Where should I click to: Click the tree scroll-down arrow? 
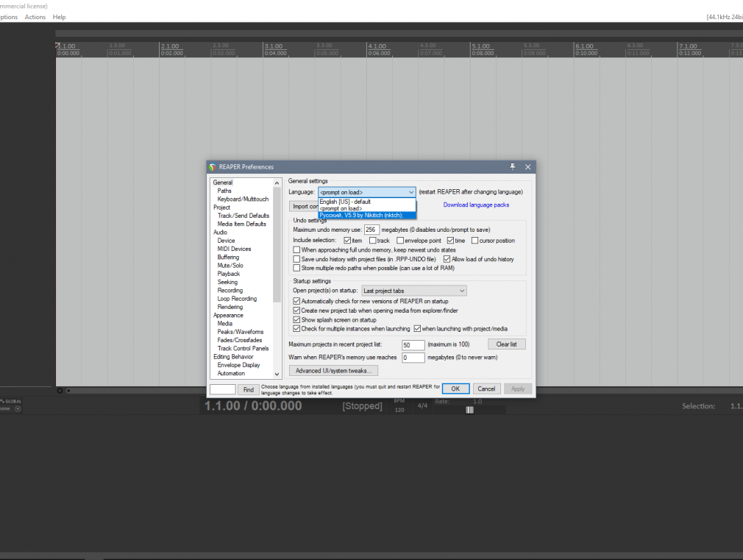coord(277,374)
